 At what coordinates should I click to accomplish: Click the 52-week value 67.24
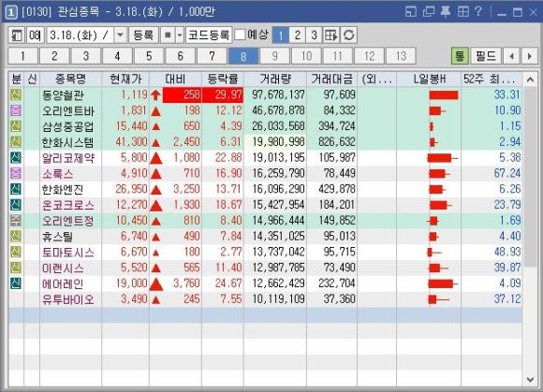point(507,173)
